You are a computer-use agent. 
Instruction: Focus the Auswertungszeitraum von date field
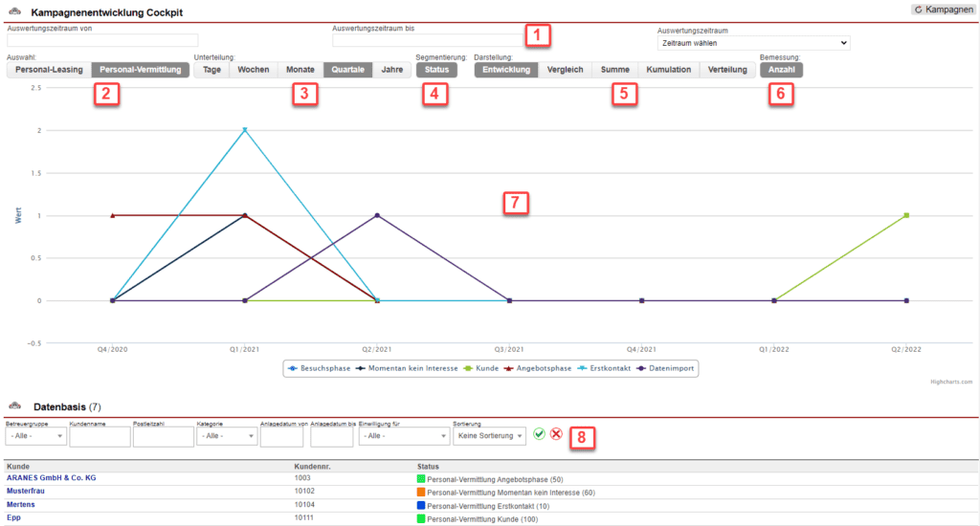pos(102,40)
